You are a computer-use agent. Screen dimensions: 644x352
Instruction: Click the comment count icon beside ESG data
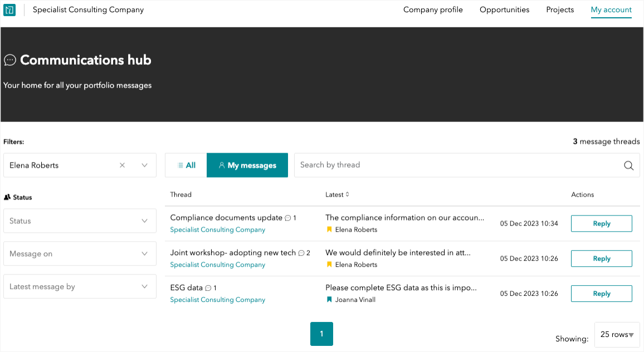pos(208,288)
